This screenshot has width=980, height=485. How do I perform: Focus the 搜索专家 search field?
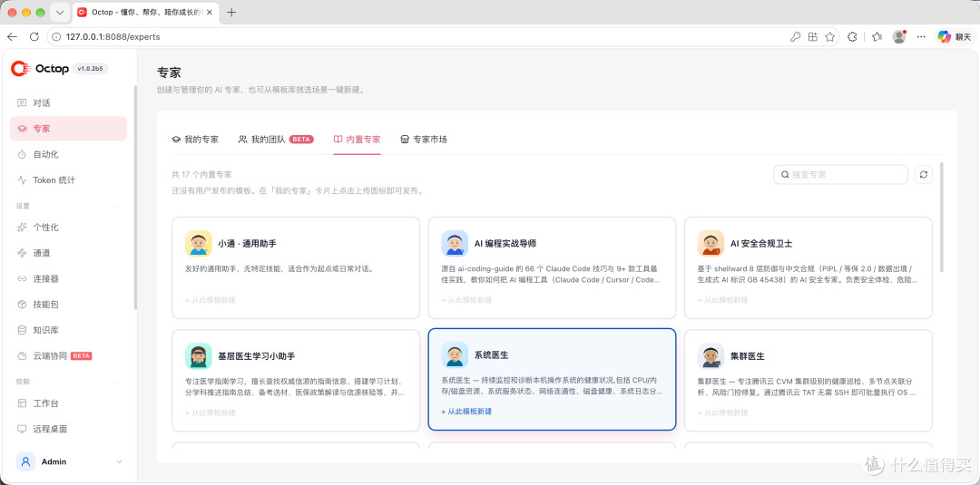840,175
